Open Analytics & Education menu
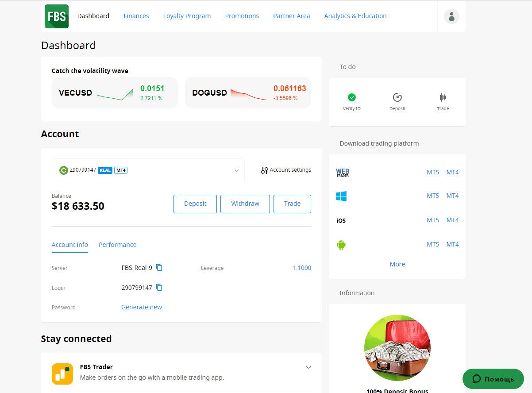Image resolution: width=532 pixels, height=393 pixels. point(355,16)
